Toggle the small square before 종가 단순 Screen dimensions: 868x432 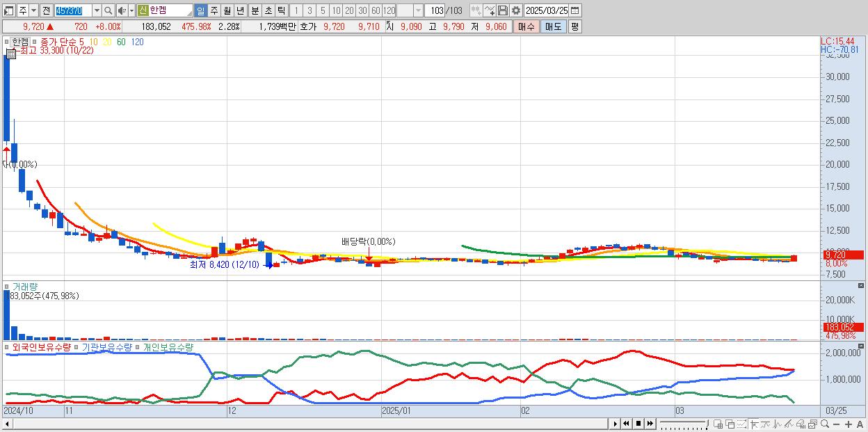(x=35, y=42)
